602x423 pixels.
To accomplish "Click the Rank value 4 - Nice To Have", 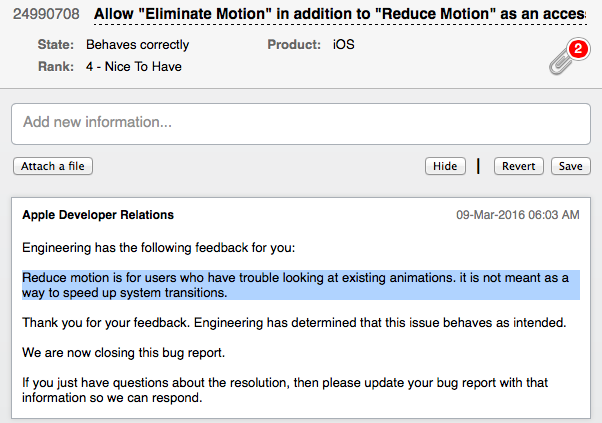I will click(134, 66).
